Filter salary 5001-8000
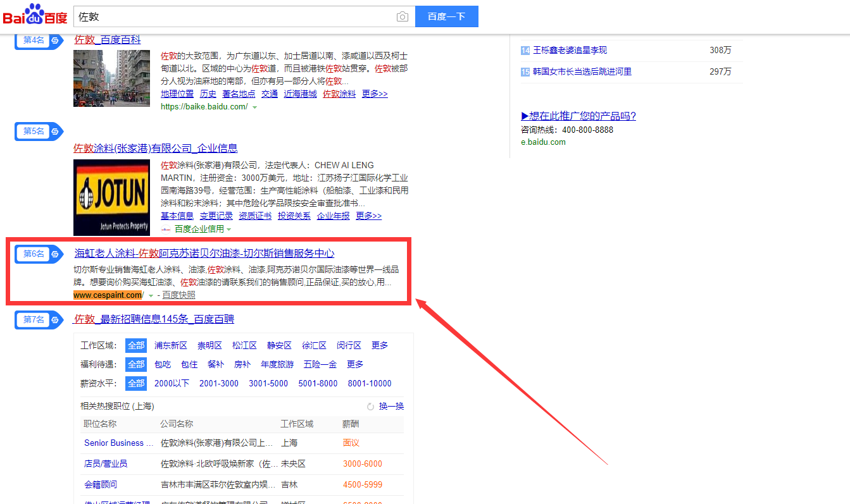 point(318,383)
